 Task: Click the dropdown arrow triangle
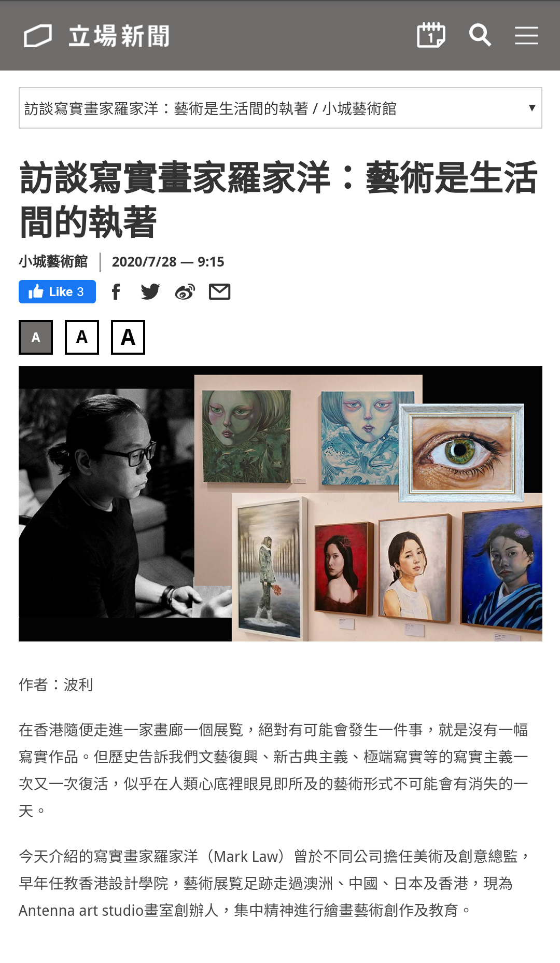point(531,108)
